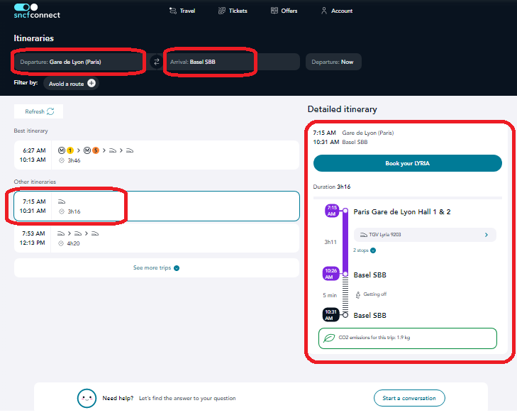Select the 6:27 AM best itinerary

pyautogui.click(x=157, y=155)
